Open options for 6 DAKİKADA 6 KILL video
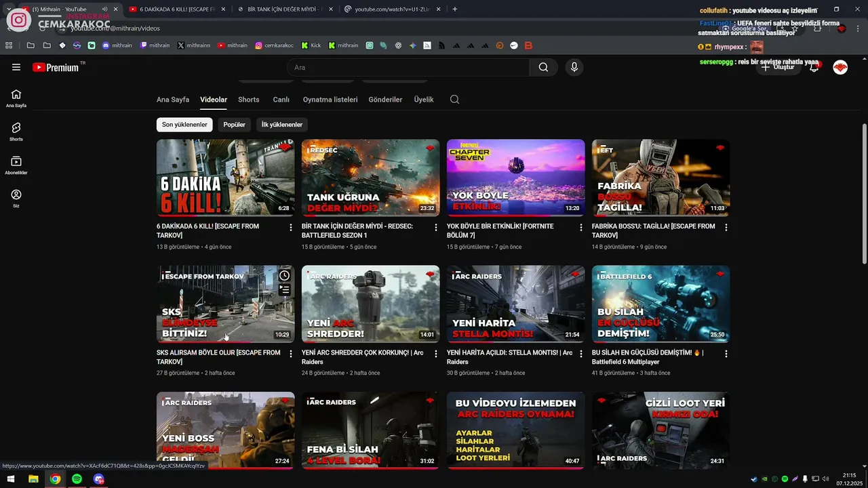868x488 pixels. click(291, 227)
